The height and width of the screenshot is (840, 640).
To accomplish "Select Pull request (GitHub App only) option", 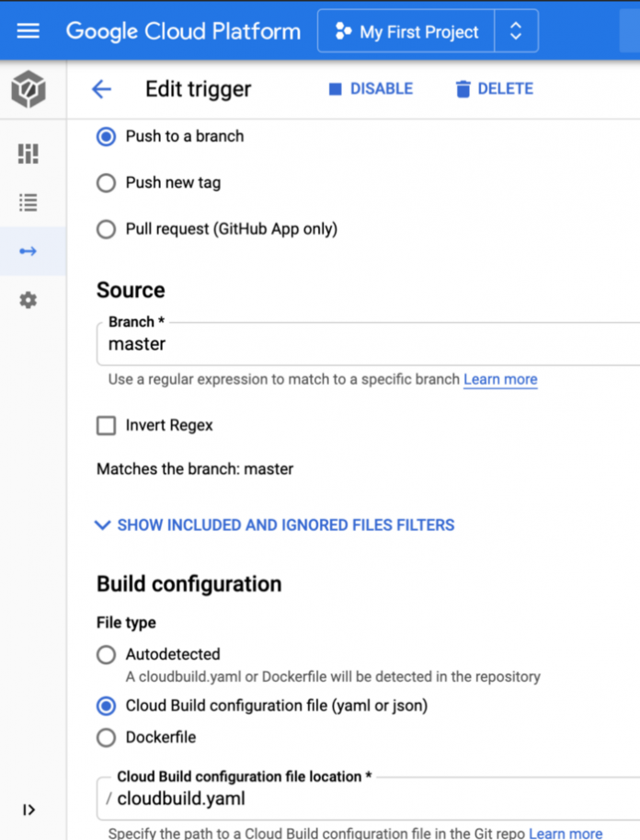I will [106, 229].
